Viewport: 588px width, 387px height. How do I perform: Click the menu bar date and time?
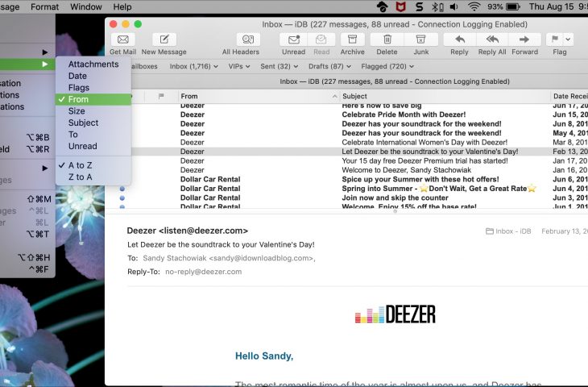point(558,6)
